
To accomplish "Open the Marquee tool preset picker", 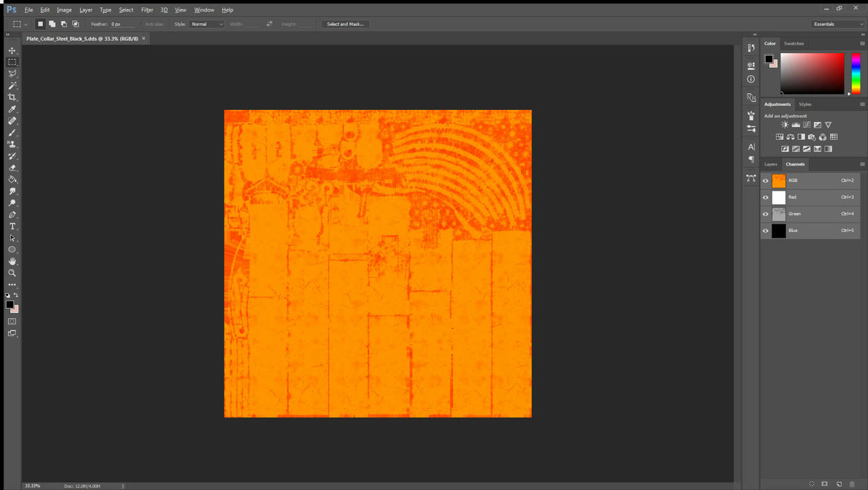I will (x=20, y=24).
